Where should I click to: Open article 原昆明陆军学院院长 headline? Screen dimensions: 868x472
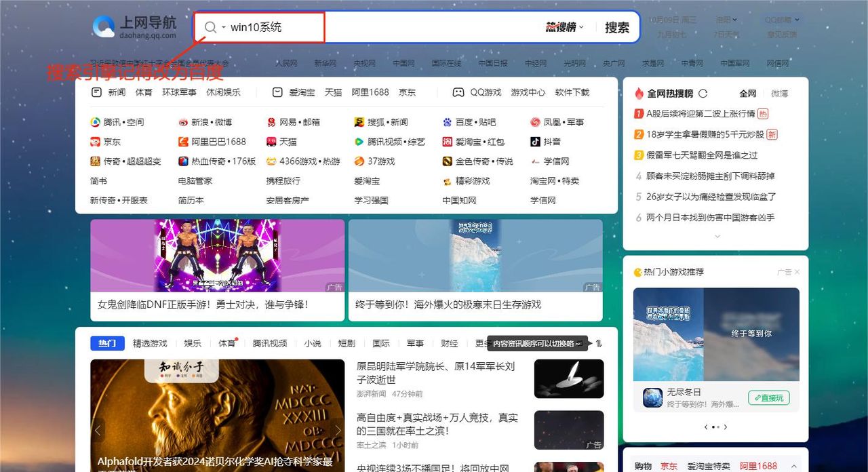click(436, 373)
